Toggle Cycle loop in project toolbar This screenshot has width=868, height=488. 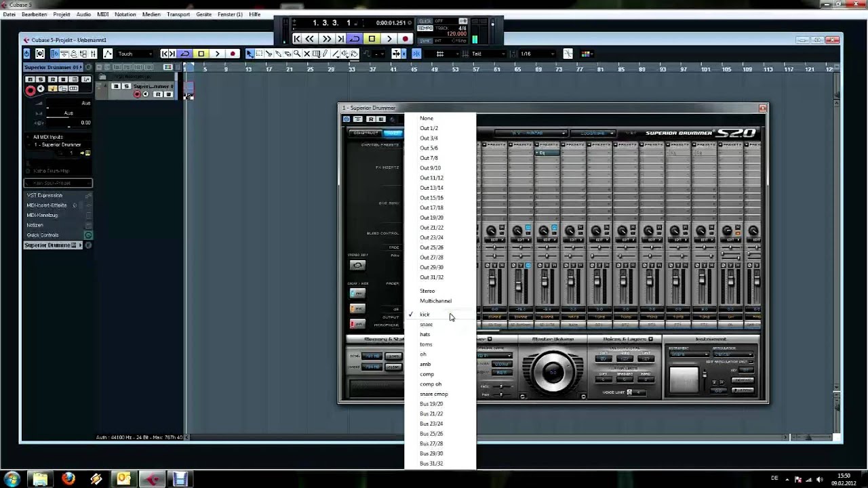[x=184, y=54]
